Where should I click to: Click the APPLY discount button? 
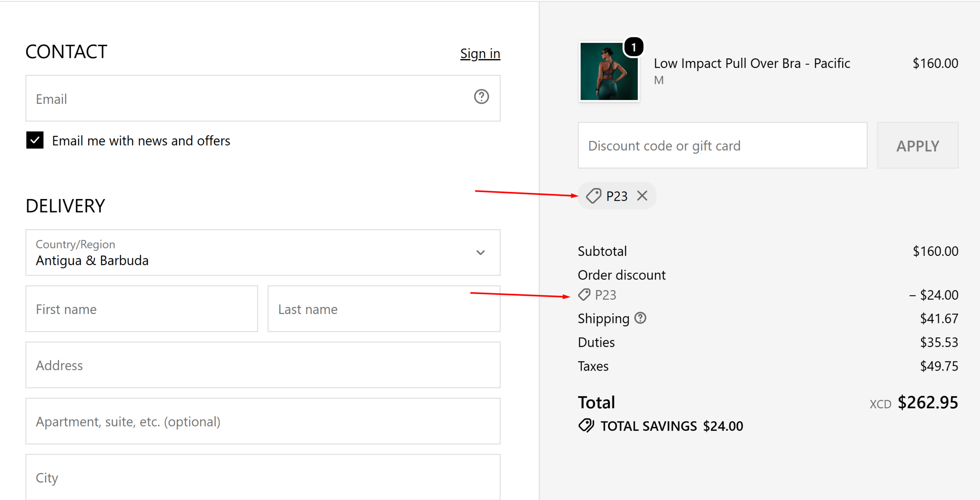[x=918, y=145]
